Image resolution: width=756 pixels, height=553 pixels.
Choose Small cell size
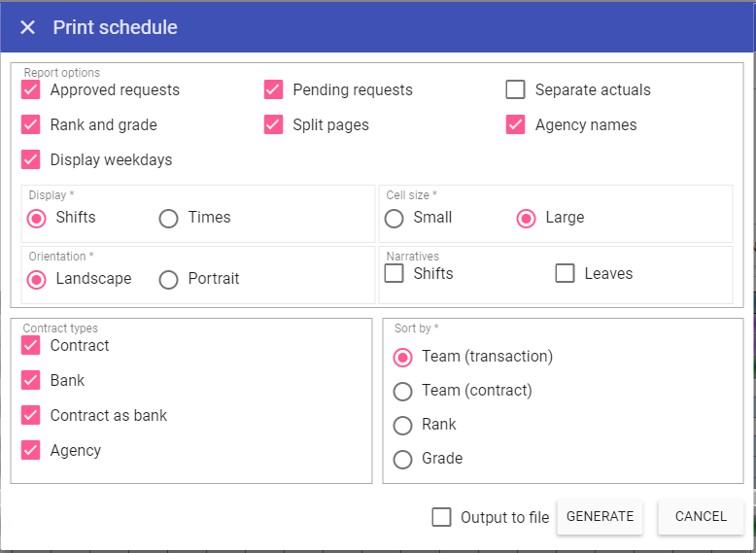point(395,219)
